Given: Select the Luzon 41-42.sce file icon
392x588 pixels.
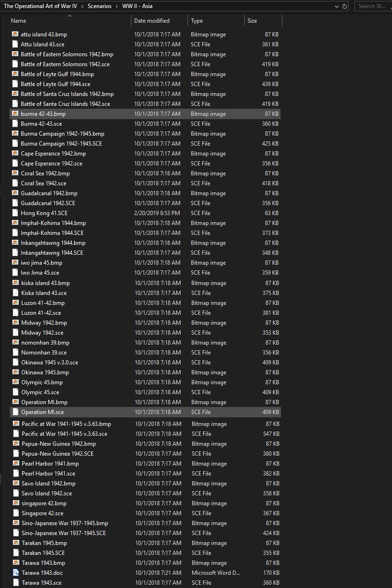Looking at the screenshot, I should click(x=16, y=313).
